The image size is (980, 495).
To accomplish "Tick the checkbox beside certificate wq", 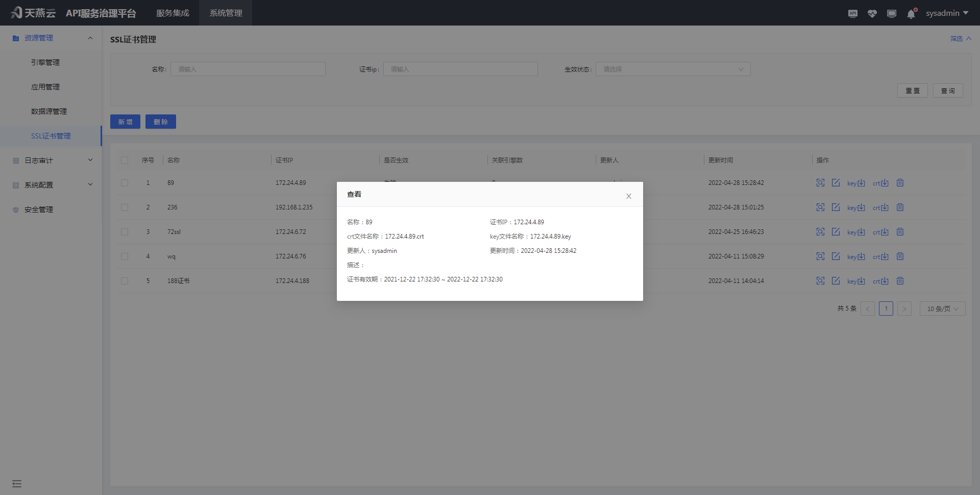I will click(124, 256).
